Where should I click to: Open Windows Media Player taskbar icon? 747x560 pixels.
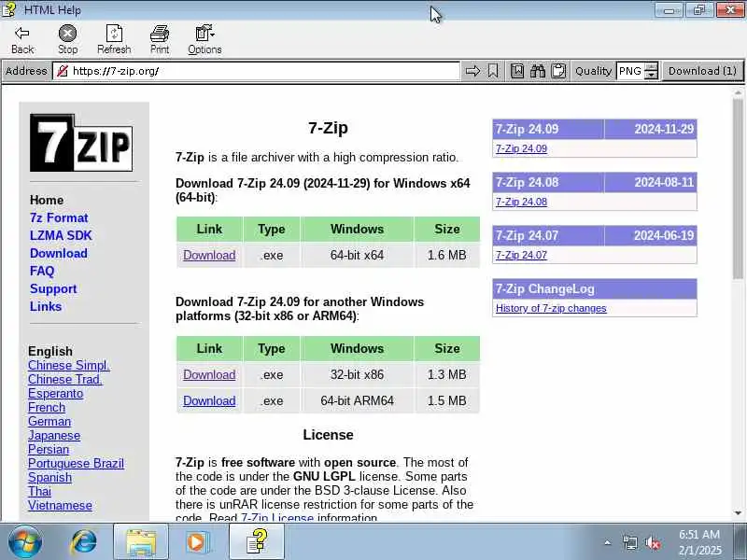tap(197, 542)
